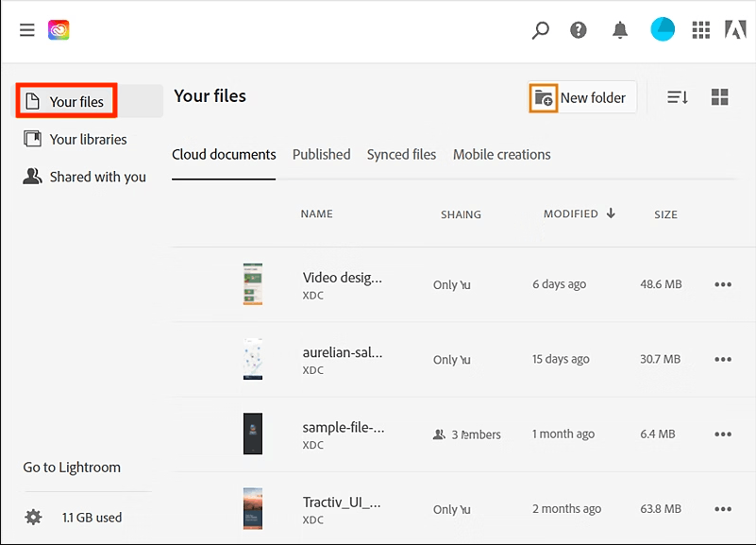Open the user profile avatar

[663, 30]
